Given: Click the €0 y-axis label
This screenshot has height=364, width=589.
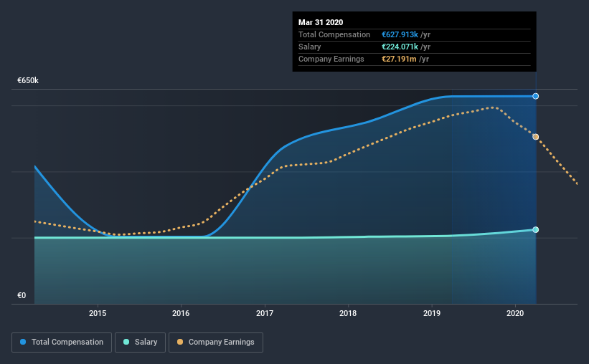Looking at the screenshot, I should coord(22,296).
